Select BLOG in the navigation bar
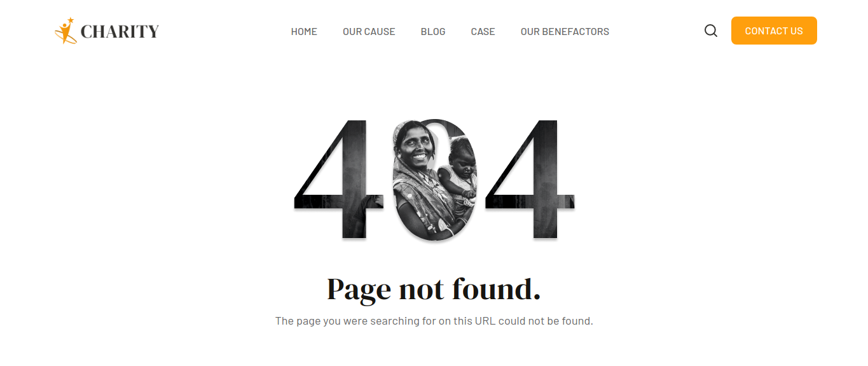This screenshot has width=868, height=366. pyautogui.click(x=433, y=31)
